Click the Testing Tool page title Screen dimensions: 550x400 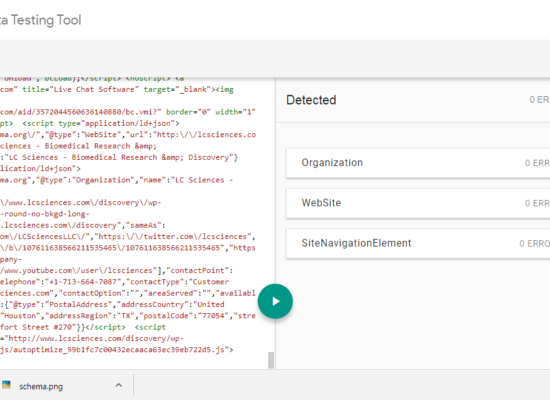click(x=41, y=20)
